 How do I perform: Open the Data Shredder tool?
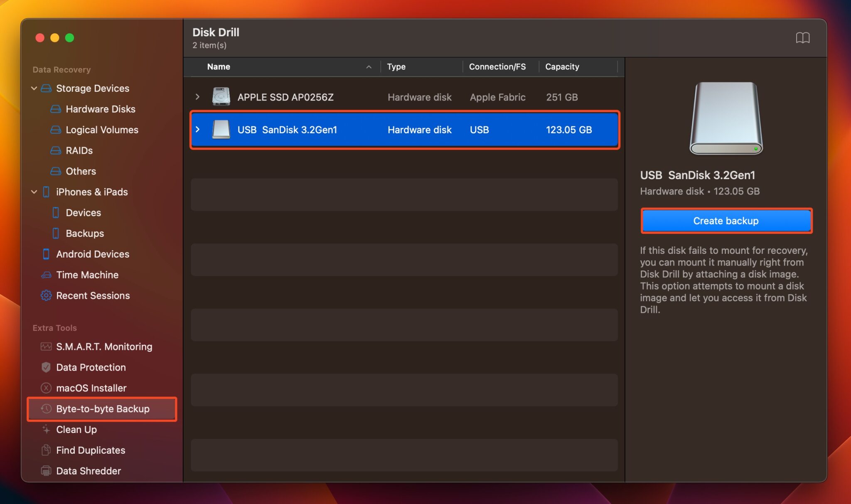(x=87, y=470)
